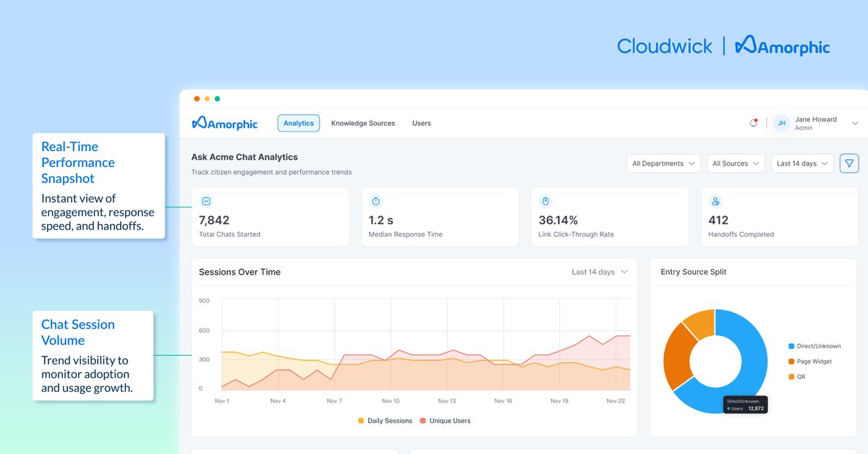The image size is (868, 454).
Task: Toggle the Page Widget legend entry
Action: (810, 361)
